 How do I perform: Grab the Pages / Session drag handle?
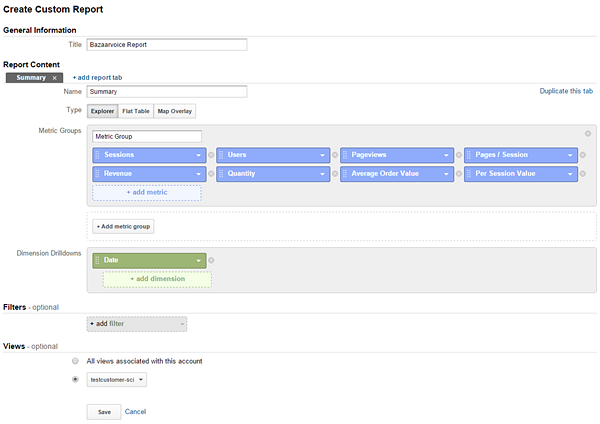pos(469,155)
